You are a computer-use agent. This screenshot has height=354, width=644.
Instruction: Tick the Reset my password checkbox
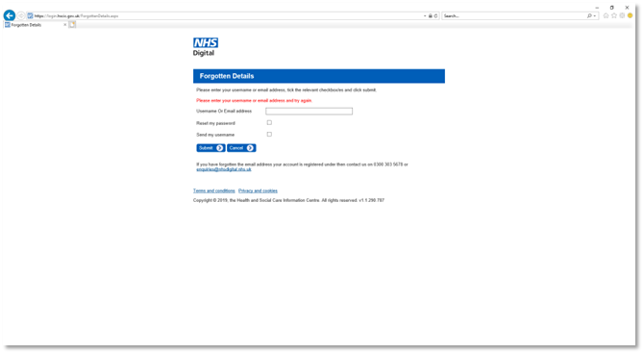click(269, 122)
